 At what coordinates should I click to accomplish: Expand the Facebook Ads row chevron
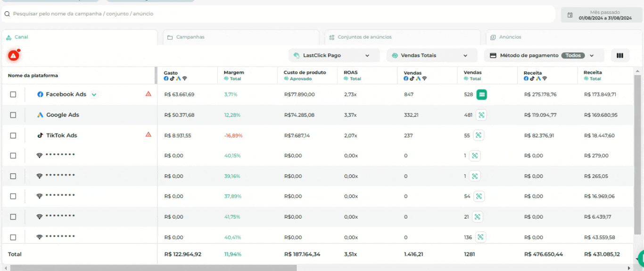click(94, 94)
